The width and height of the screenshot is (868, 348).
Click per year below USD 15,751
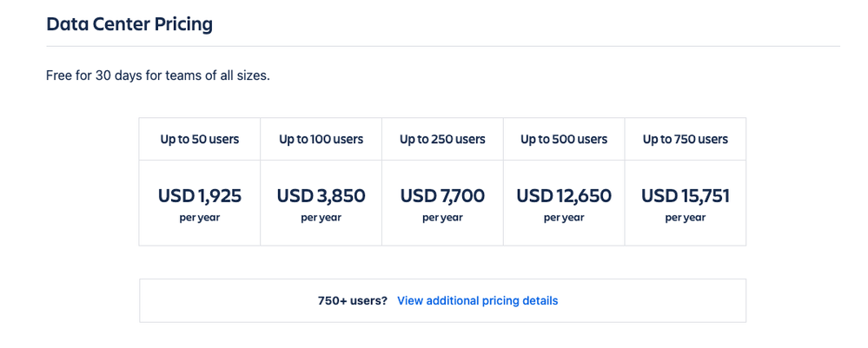pos(686,218)
